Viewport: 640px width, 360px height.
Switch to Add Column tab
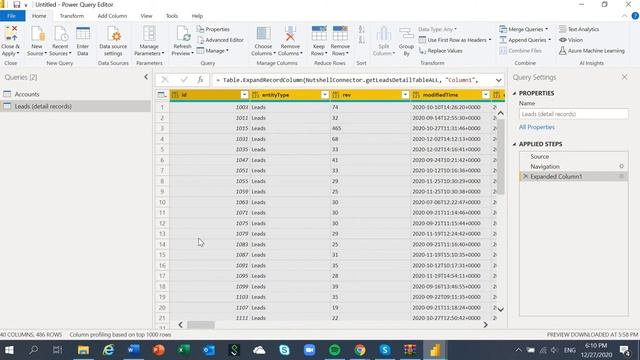(x=112, y=16)
